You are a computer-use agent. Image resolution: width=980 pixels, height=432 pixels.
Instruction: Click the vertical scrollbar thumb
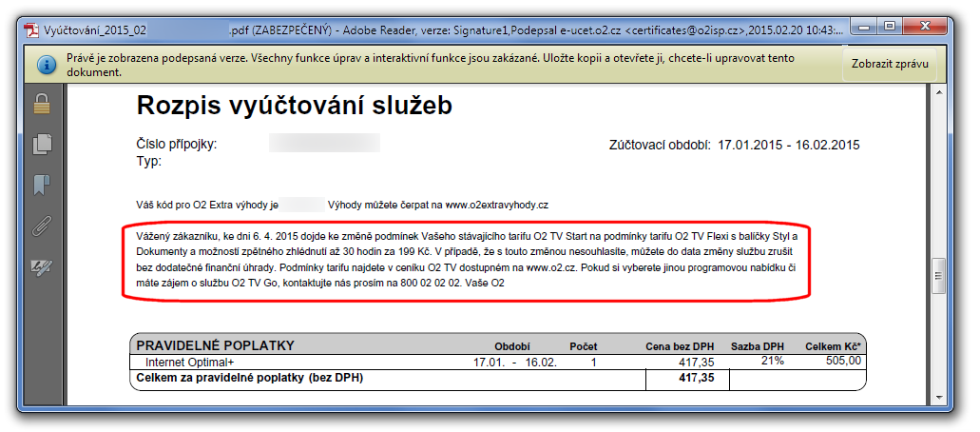click(x=938, y=276)
